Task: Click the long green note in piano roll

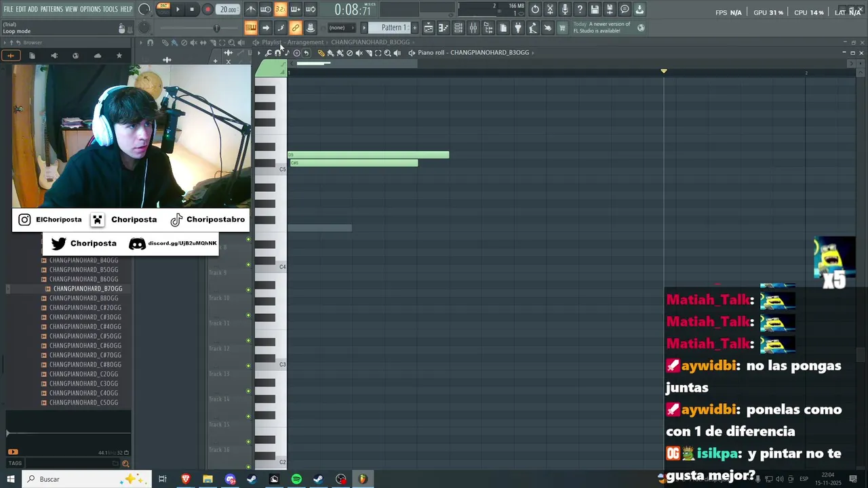Action: pyautogui.click(x=368, y=155)
